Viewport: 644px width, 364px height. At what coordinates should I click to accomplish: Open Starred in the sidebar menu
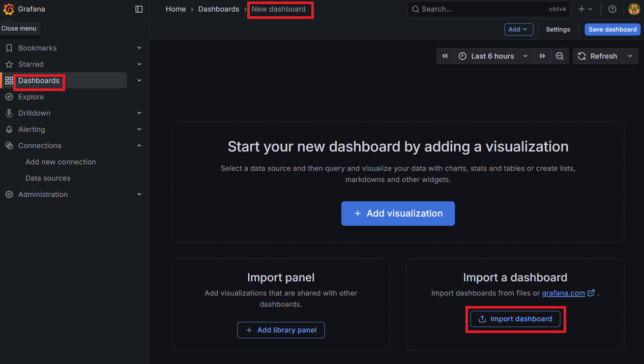point(31,64)
